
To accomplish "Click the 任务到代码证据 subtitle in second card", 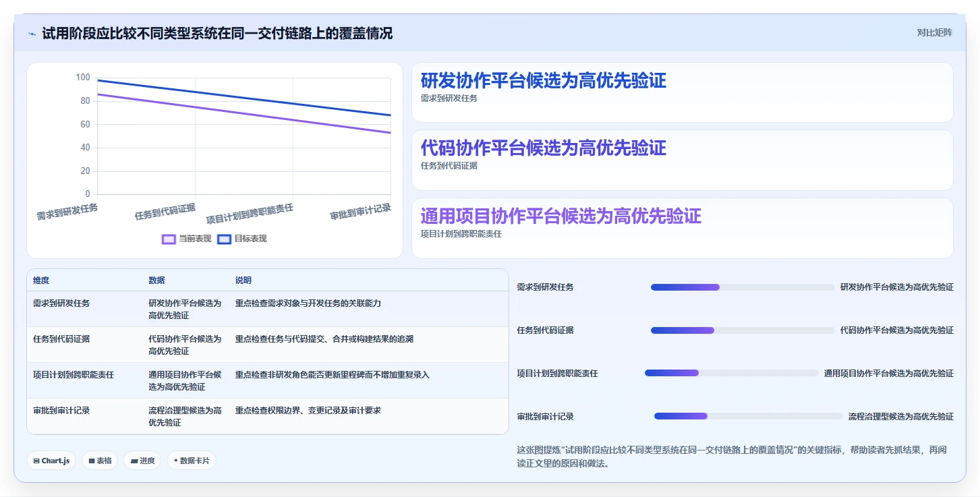I will pos(449,166).
